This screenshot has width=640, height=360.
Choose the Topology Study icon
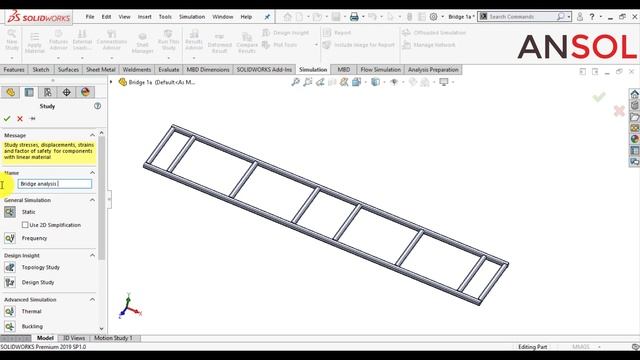pyautogui.click(x=10, y=267)
